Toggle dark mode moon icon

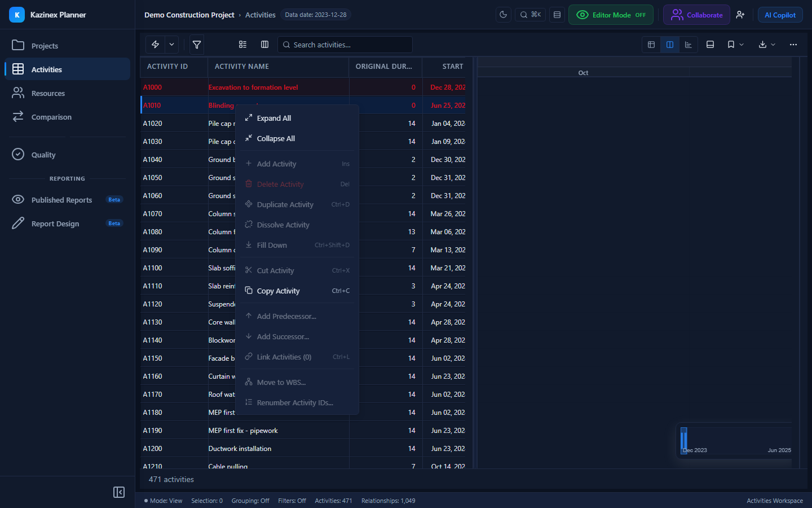pyautogui.click(x=503, y=15)
